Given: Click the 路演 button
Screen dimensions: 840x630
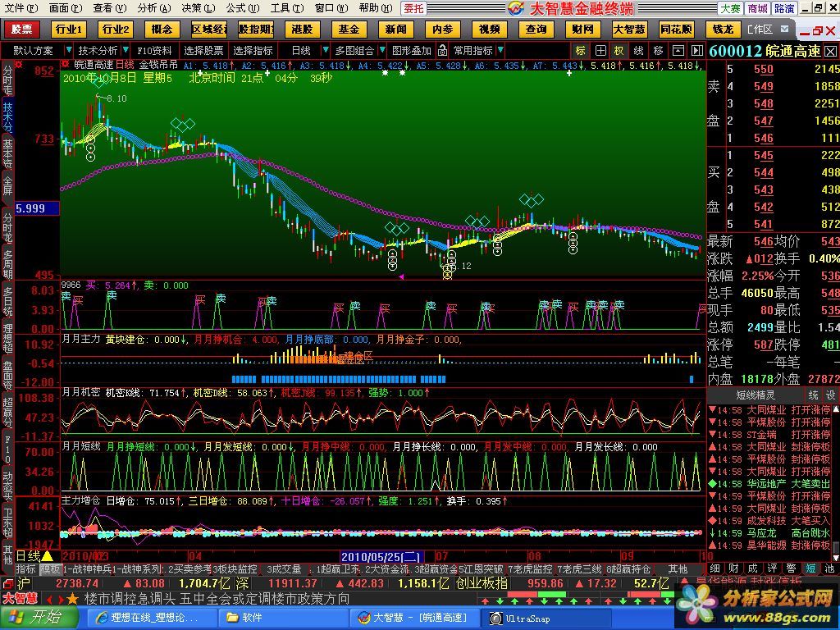Looking at the screenshot, I should pyautogui.click(x=784, y=8).
